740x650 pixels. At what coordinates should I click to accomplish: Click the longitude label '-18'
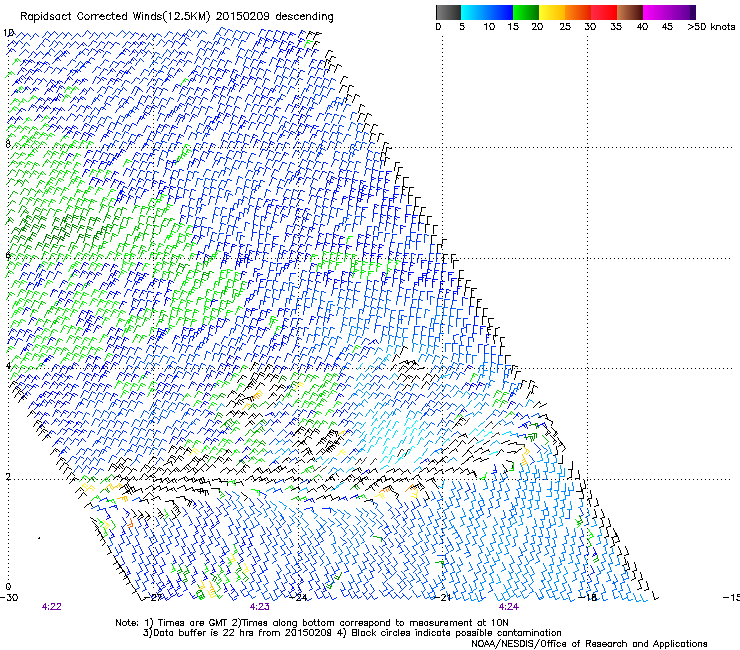[589, 598]
